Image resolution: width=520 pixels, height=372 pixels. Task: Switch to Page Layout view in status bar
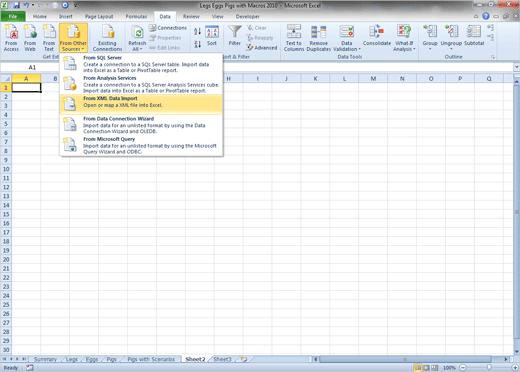[x=426, y=368]
